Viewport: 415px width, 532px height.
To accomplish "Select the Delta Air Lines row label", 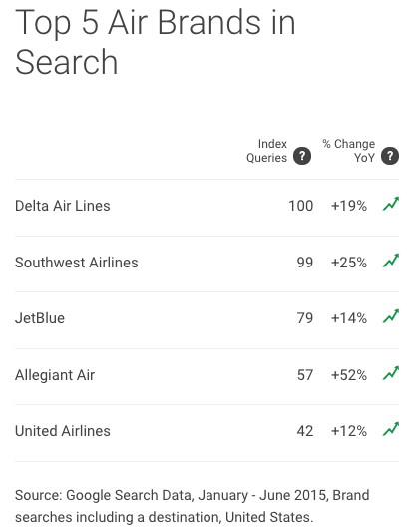I will 63,206.
